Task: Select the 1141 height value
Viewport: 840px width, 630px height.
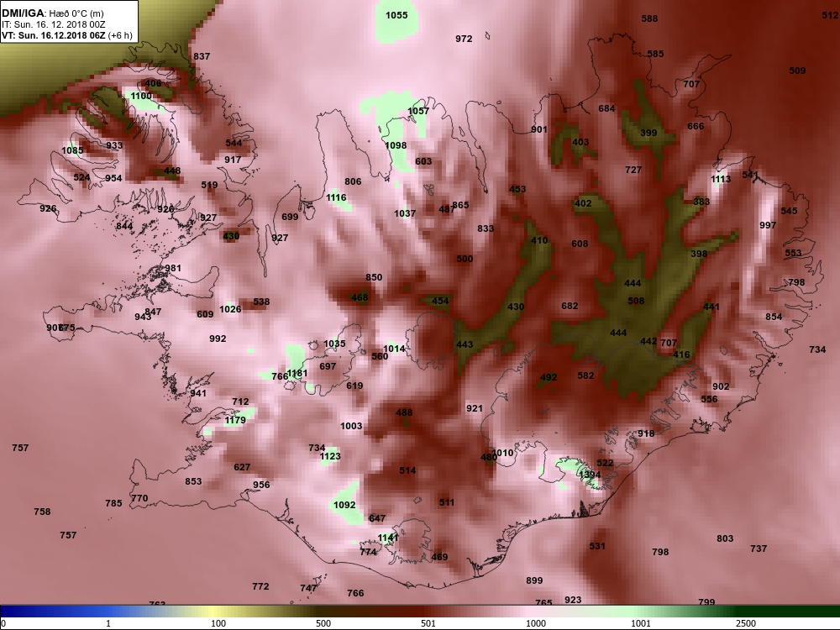Action: click(388, 538)
